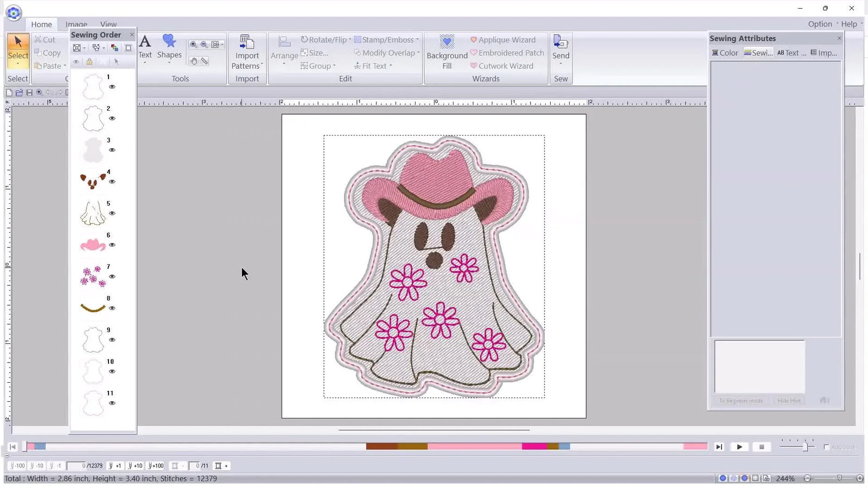The width and height of the screenshot is (868, 488).
Task: Open Import Patterns
Action: 247,53
